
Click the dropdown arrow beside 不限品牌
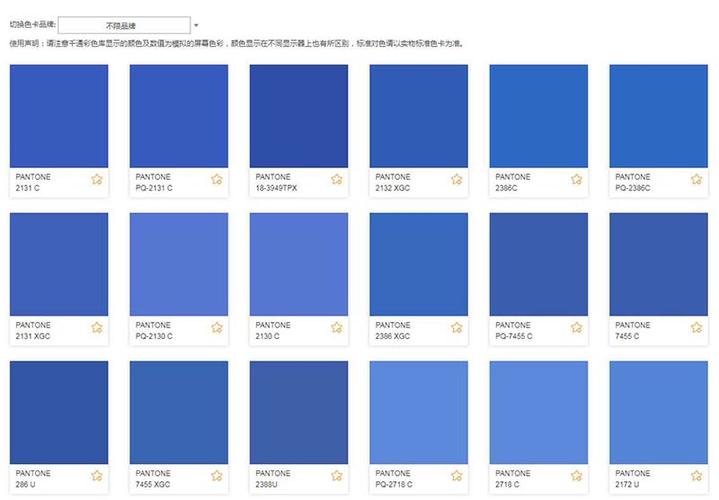click(x=196, y=25)
